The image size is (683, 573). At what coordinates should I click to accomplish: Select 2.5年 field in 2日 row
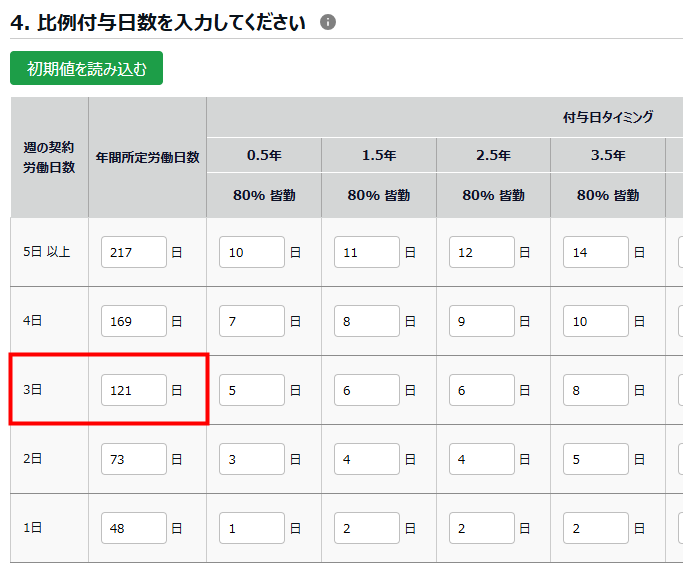482,459
